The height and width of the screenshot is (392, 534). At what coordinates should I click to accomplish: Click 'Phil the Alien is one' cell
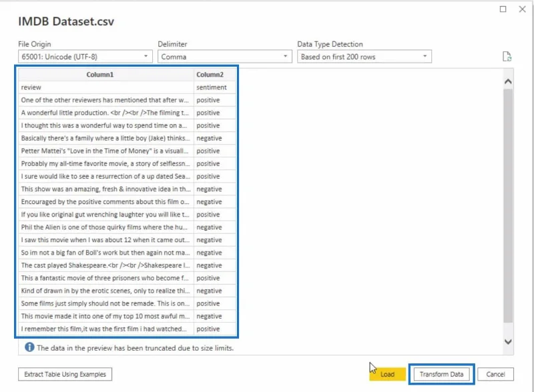(106, 227)
